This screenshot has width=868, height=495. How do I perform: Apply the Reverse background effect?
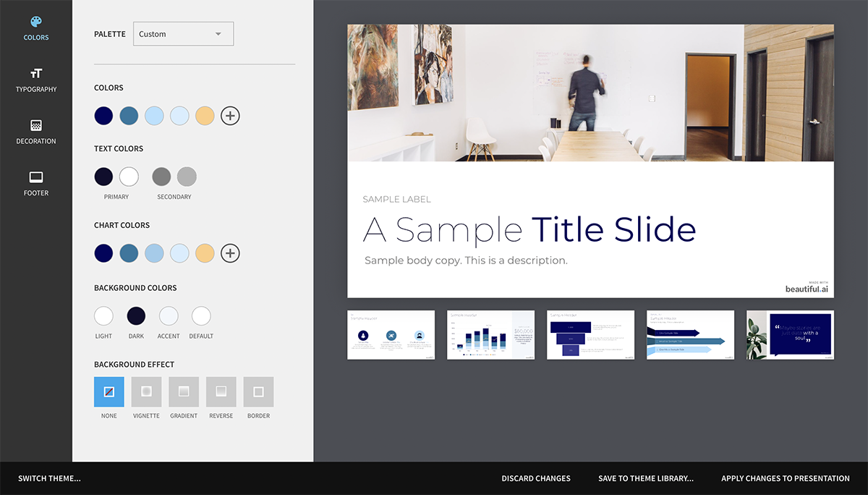point(221,392)
